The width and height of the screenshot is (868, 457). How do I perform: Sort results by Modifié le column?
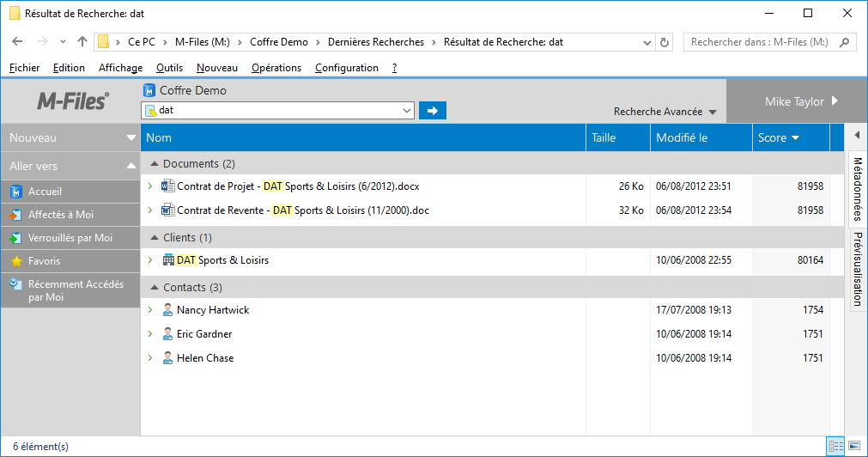[x=682, y=137]
